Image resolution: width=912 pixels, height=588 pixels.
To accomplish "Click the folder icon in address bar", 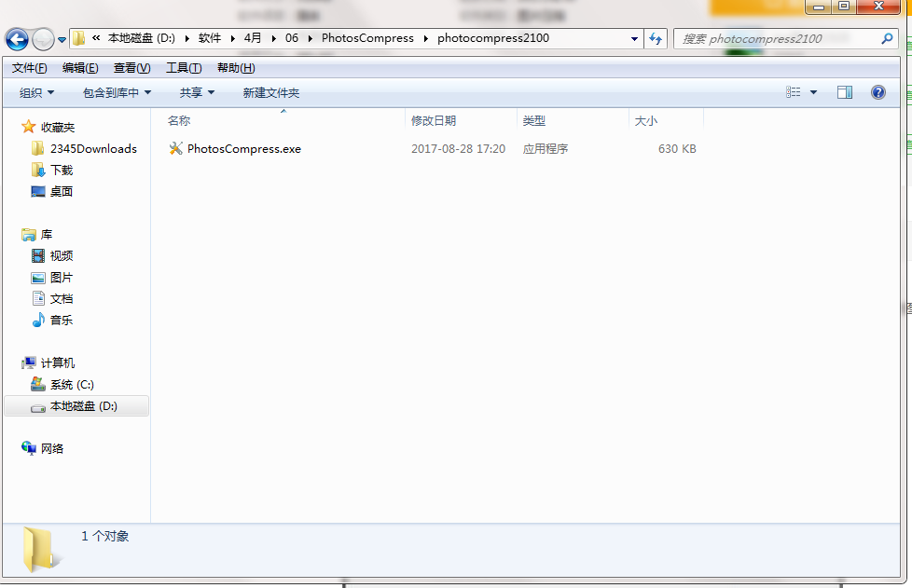I will [78, 38].
